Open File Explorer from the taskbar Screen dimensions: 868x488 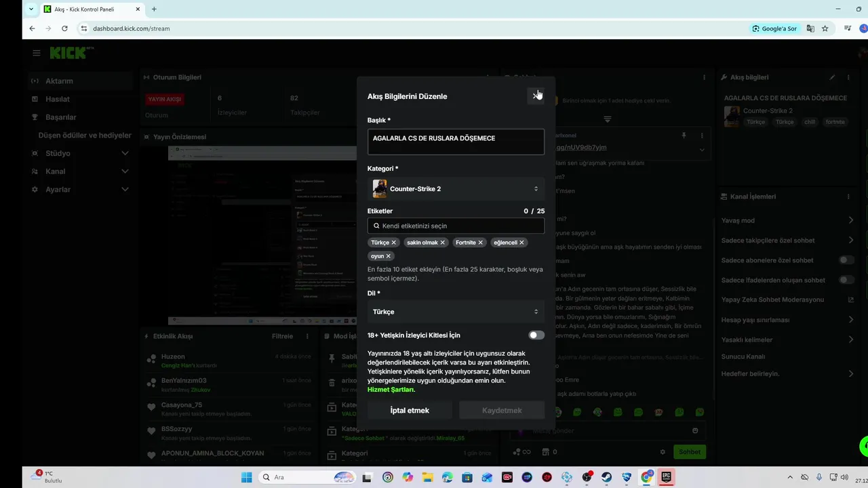coord(427,477)
